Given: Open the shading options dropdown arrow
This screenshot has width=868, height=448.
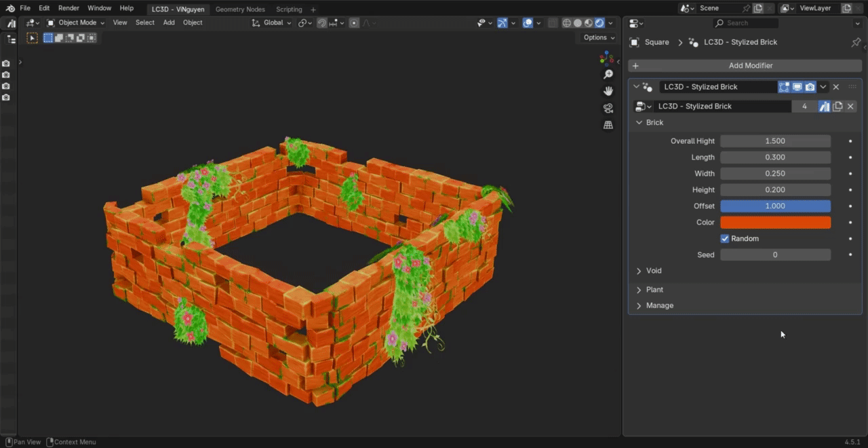Looking at the screenshot, I should click(x=611, y=23).
